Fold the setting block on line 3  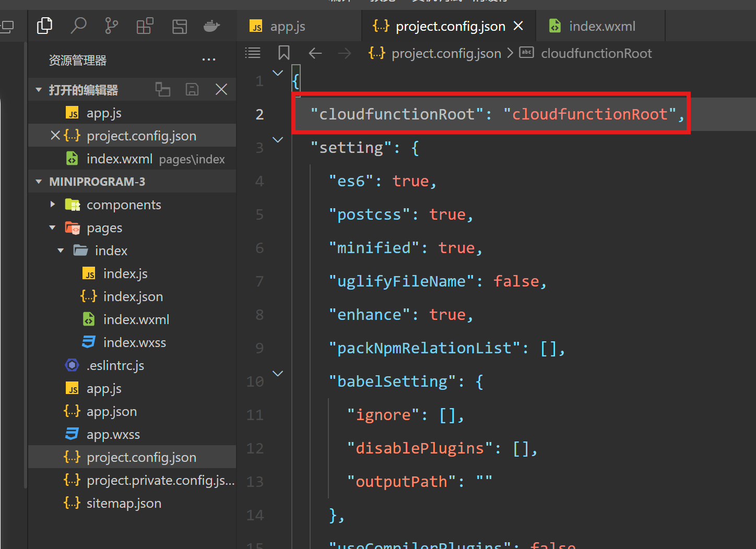point(278,139)
